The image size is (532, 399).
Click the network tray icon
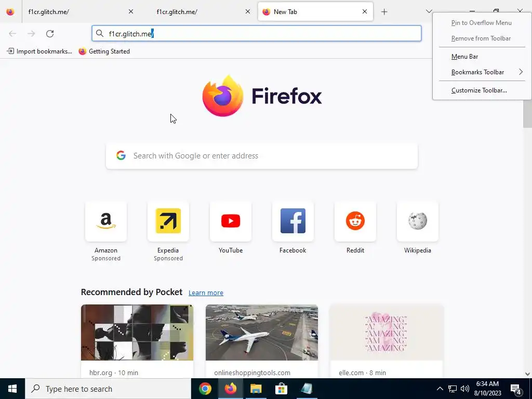click(453, 389)
